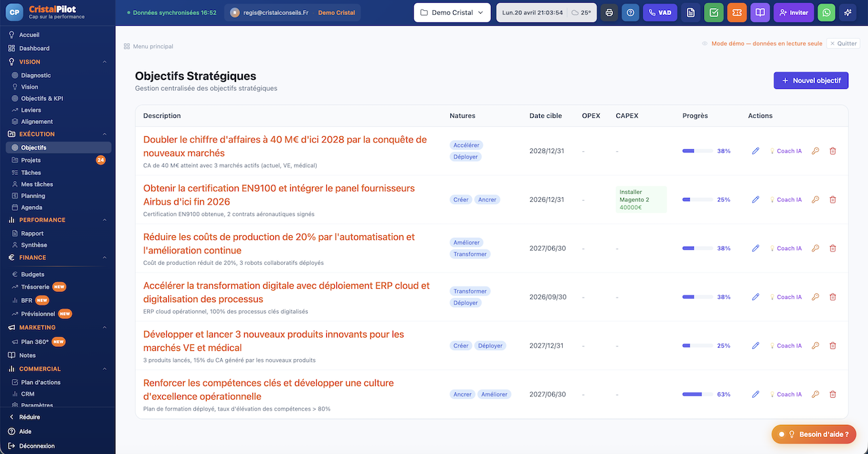Image resolution: width=868 pixels, height=454 pixels.
Task: Collapse the VISION sidebar section
Action: (x=104, y=62)
